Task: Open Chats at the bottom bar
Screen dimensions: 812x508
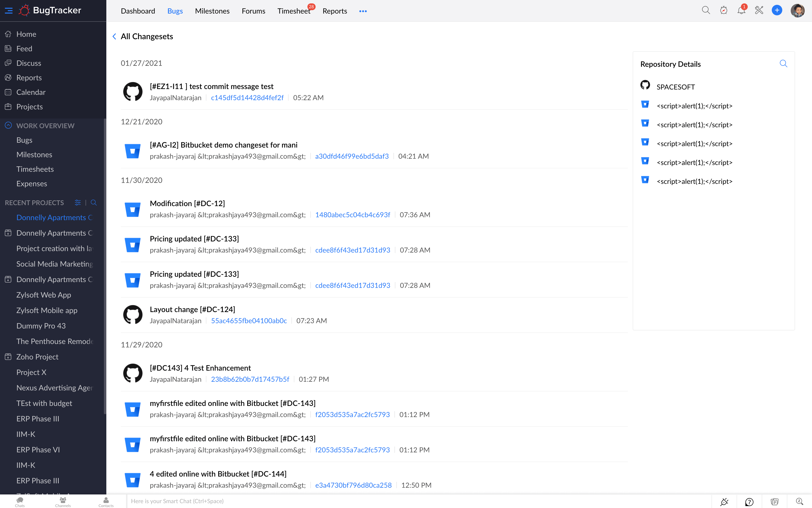Action: point(20,502)
